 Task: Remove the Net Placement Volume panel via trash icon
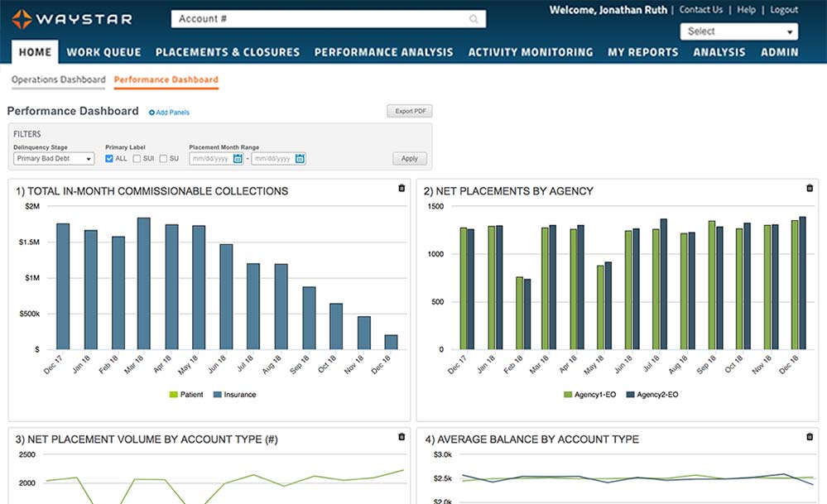[401, 436]
